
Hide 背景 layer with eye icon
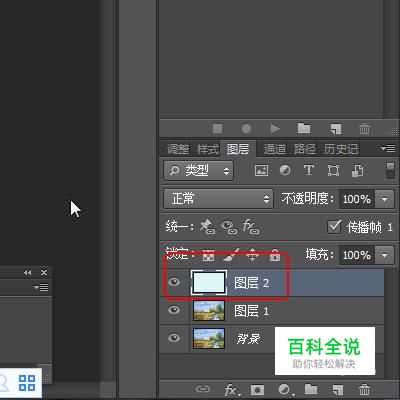tap(174, 338)
